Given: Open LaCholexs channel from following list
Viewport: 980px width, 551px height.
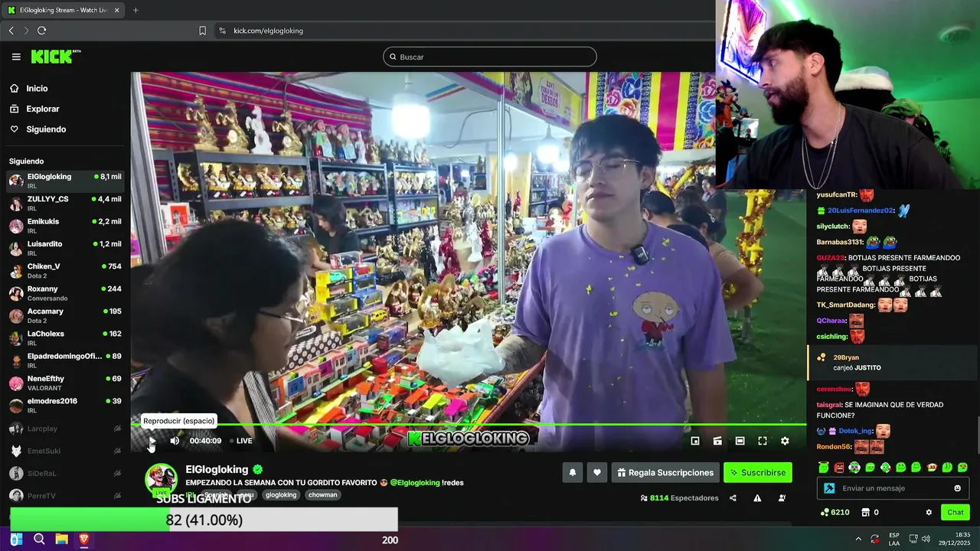Looking at the screenshot, I should (x=65, y=337).
